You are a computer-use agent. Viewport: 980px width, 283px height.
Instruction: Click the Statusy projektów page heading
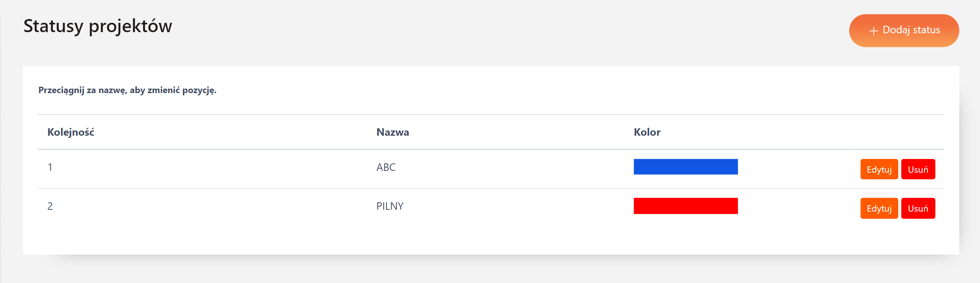click(98, 26)
